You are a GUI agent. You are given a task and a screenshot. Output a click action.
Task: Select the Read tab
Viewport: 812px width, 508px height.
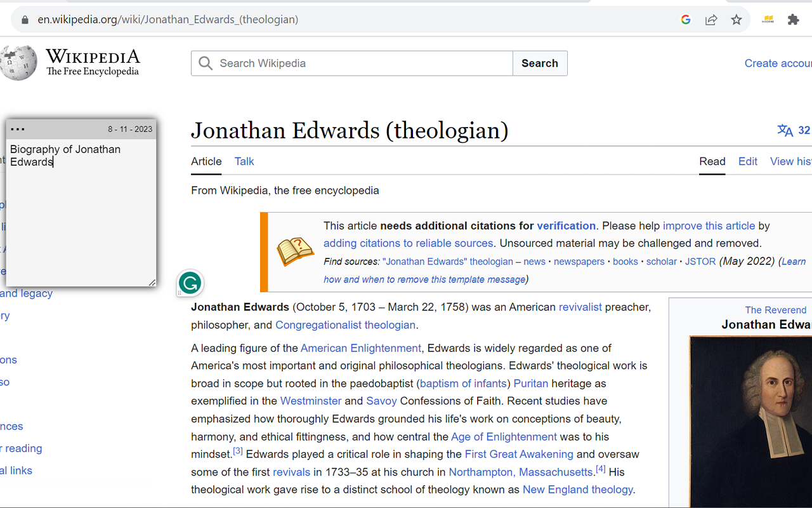712,161
